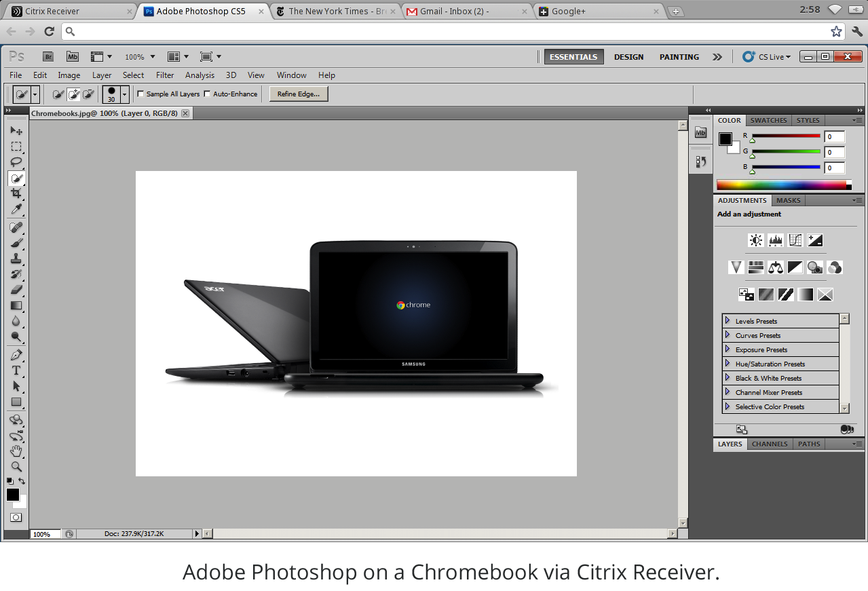Image resolution: width=868 pixels, height=591 pixels.
Task: Select the Hand tool
Action: point(16,451)
